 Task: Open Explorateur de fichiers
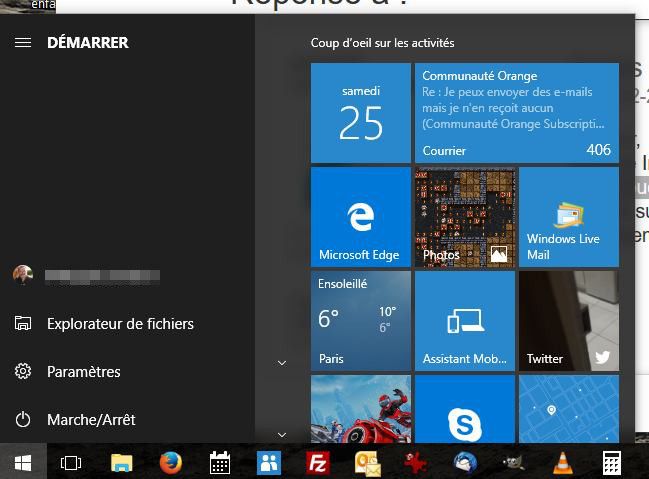click(x=120, y=324)
